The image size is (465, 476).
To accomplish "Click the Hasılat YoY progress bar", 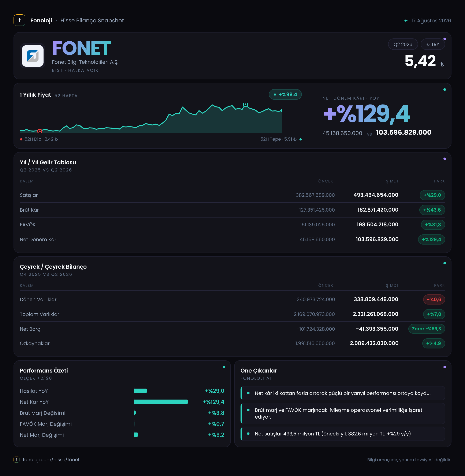I will [140, 391].
